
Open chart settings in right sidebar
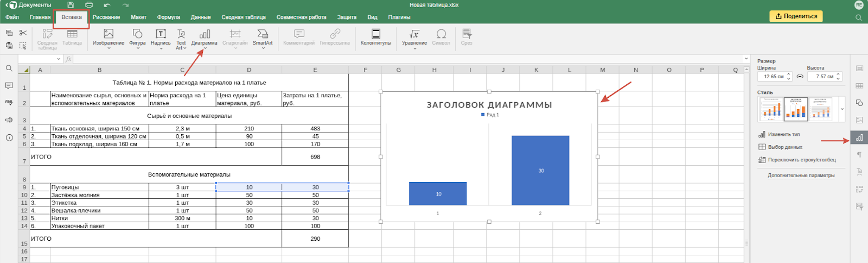point(859,138)
